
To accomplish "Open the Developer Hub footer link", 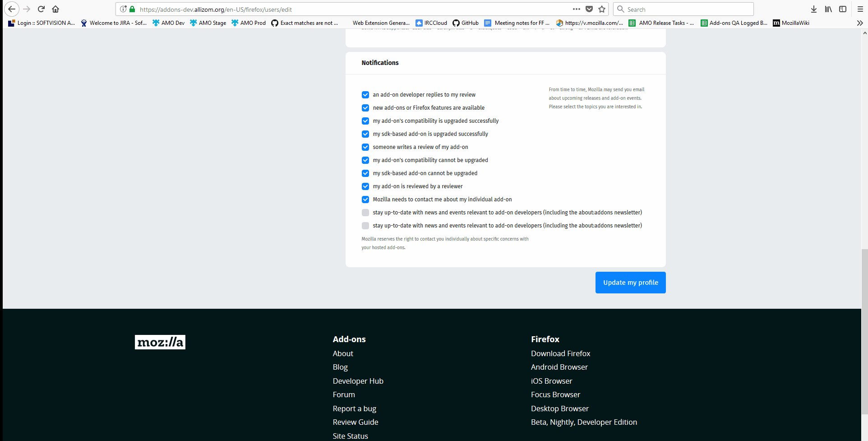I will (358, 381).
